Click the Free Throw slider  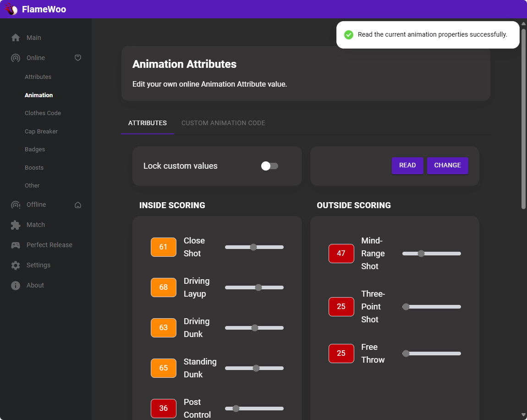[x=432, y=354]
